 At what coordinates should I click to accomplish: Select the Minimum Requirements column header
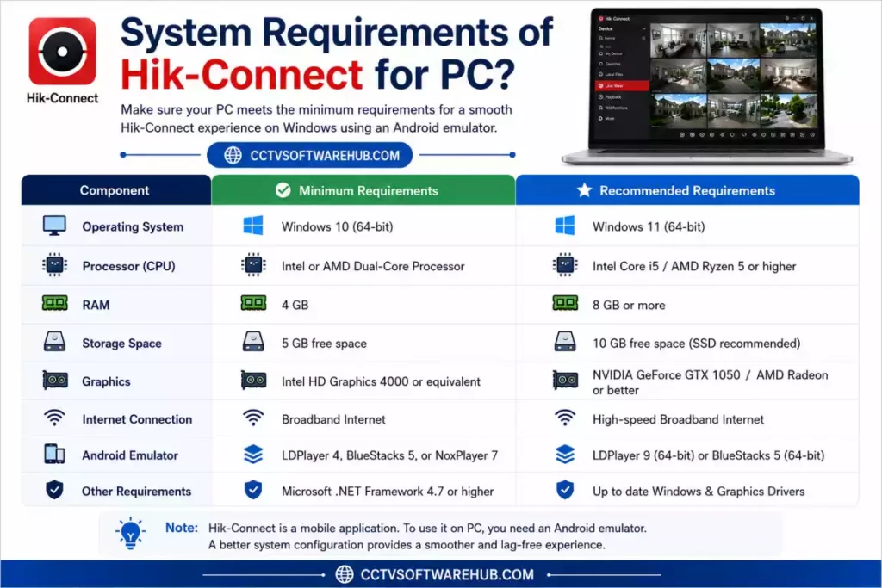(x=363, y=190)
